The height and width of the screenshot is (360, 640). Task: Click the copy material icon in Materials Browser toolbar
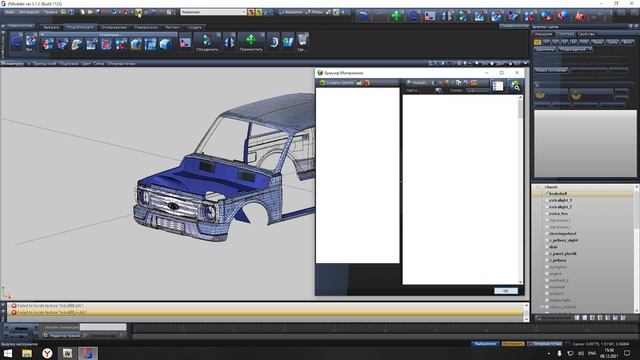click(458, 83)
